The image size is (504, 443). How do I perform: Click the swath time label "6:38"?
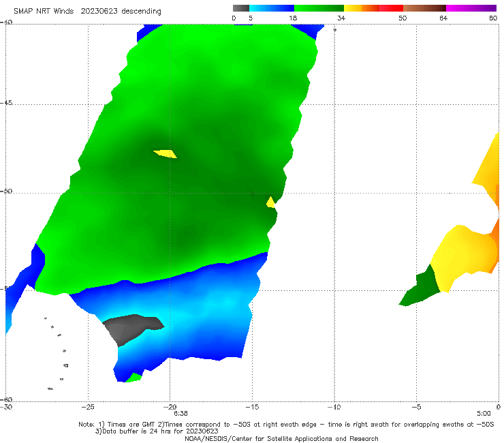tap(180, 414)
